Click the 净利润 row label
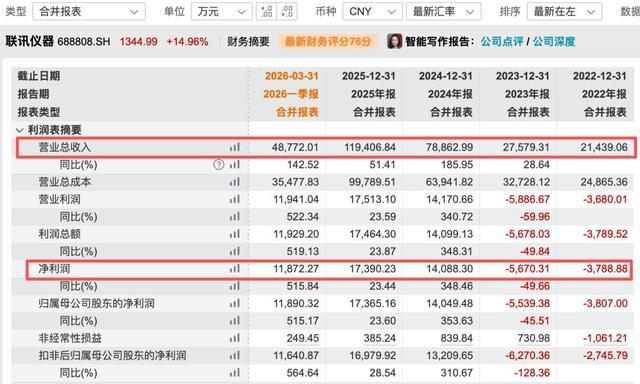Viewport: 640px width, 384px height. [x=54, y=269]
